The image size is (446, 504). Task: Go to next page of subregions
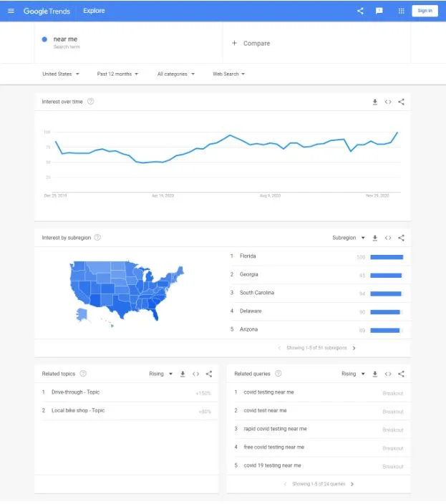coord(354,348)
